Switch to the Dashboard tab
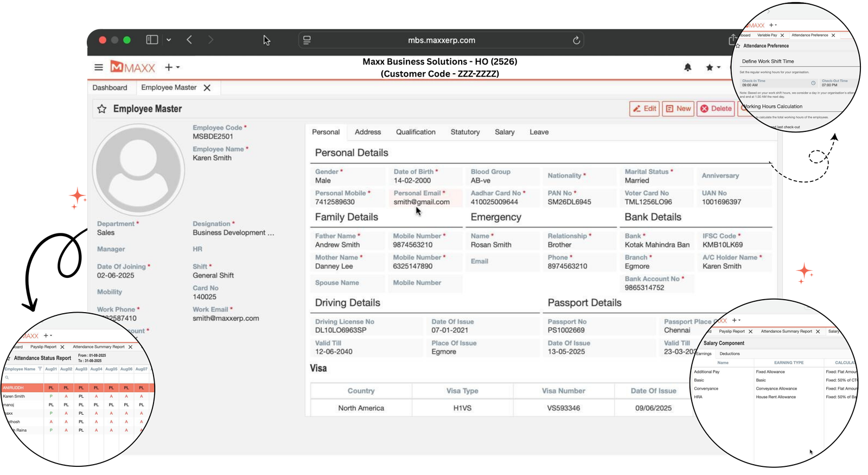868x475 pixels. click(x=110, y=88)
